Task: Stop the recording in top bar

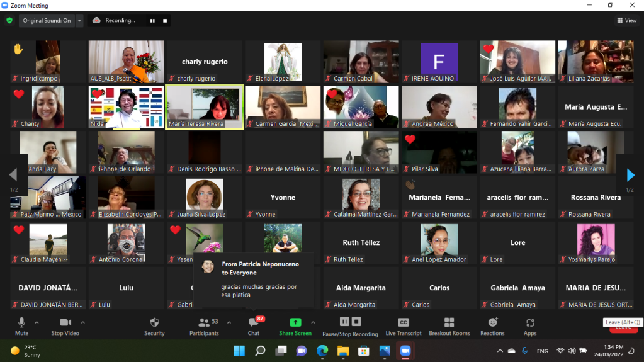Action: (x=165, y=21)
